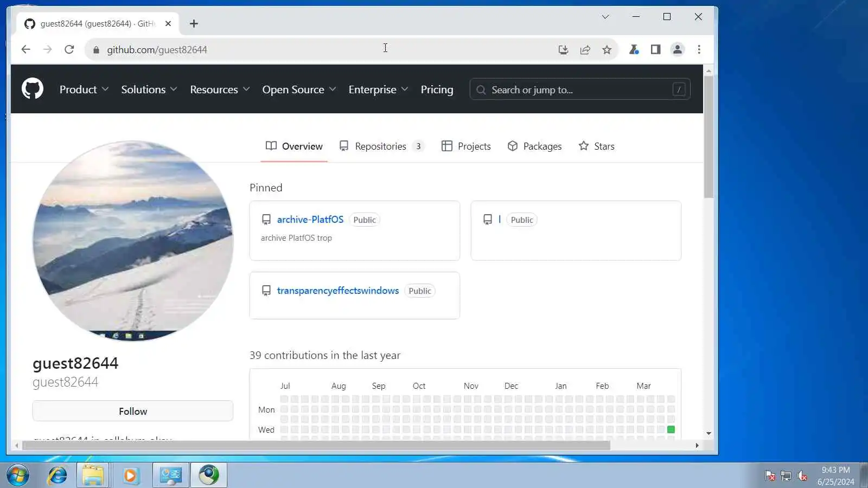Switch to the Packages tab
Image resolution: width=868 pixels, height=488 pixels.
click(534, 146)
